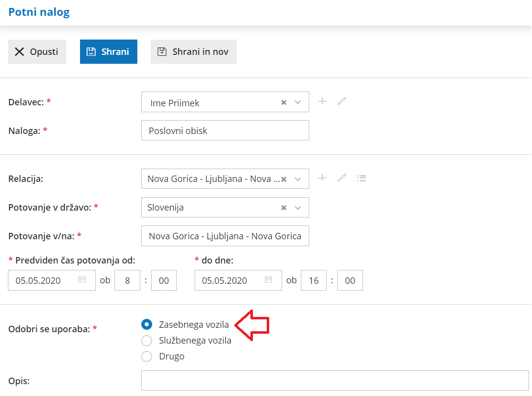Click the pencil edit icon beside Delavec
The image size is (532, 396).
click(342, 101)
